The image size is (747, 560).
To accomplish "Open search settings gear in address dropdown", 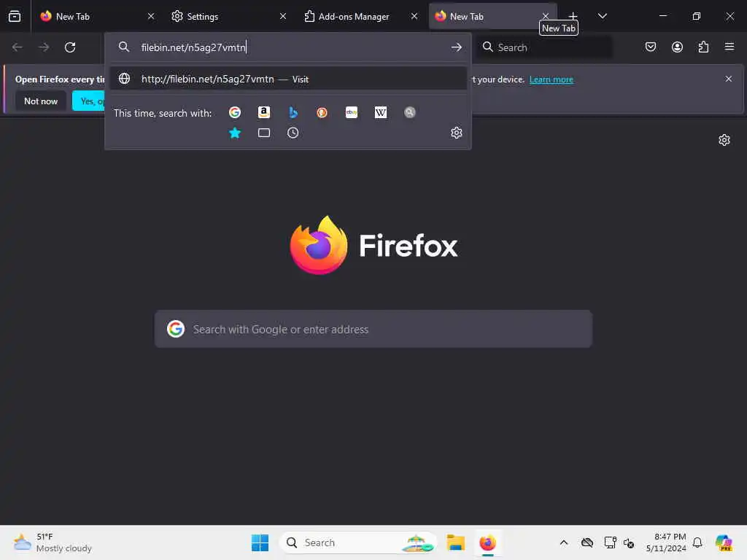I will [457, 133].
